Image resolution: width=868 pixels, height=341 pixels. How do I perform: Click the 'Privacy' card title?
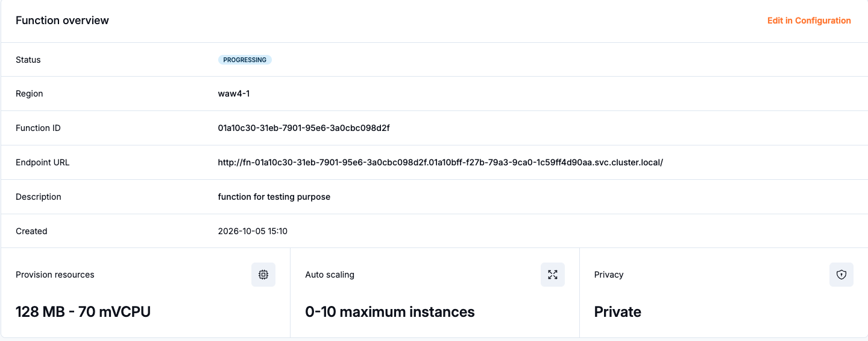click(x=609, y=275)
